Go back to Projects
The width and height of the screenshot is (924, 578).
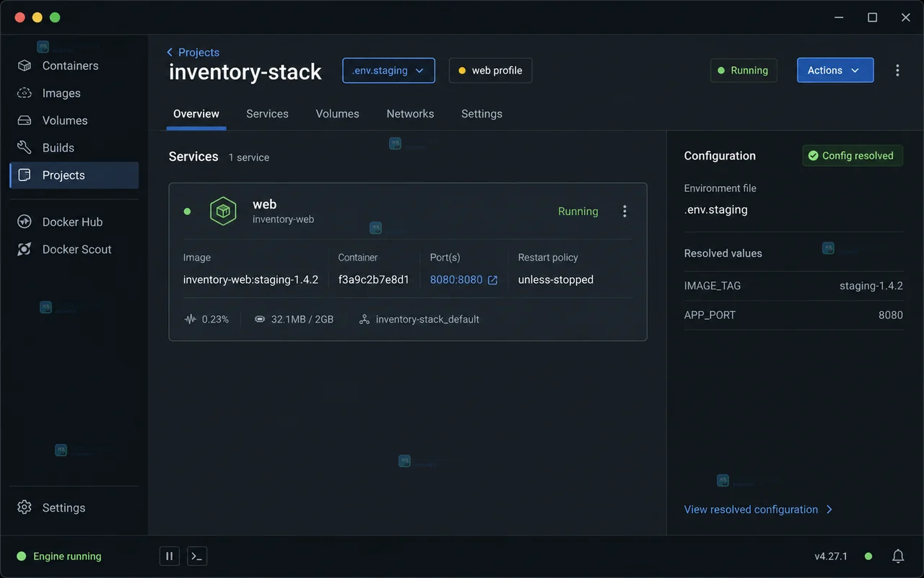coord(193,52)
